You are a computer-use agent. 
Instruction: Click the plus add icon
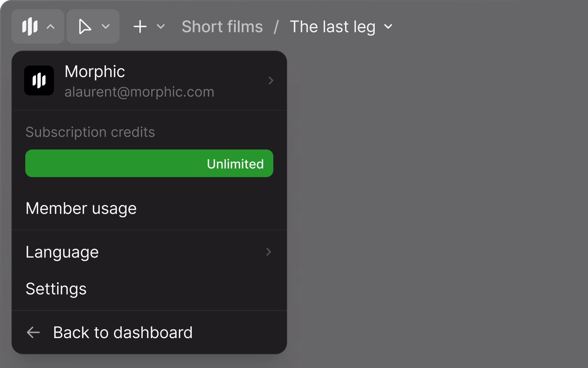tap(140, 27)
